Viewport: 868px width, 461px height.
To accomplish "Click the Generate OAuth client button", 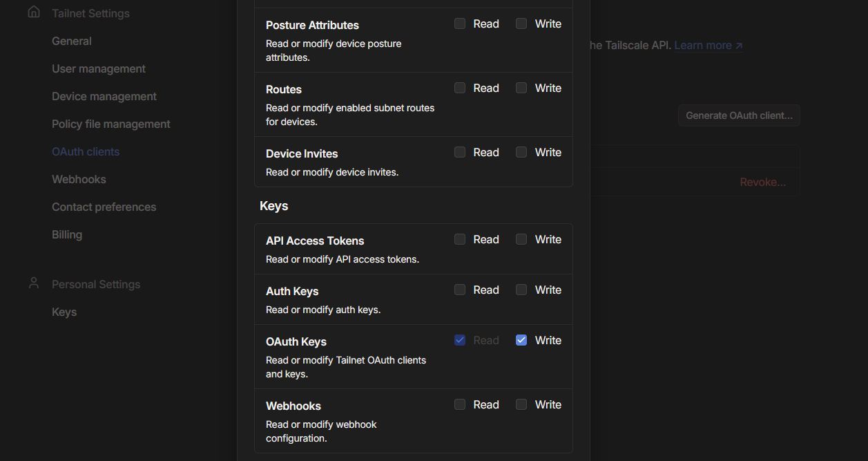I will (x=739, y=115).
